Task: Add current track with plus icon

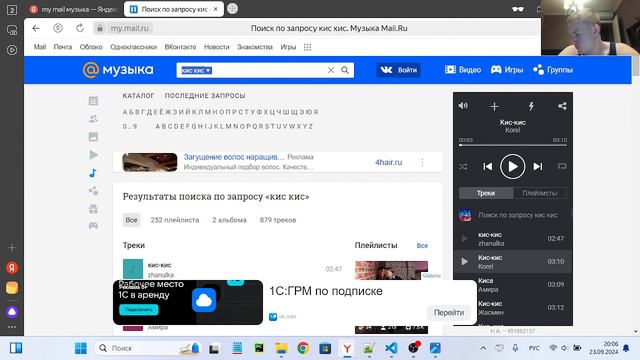Action: [x=494, y=106]
